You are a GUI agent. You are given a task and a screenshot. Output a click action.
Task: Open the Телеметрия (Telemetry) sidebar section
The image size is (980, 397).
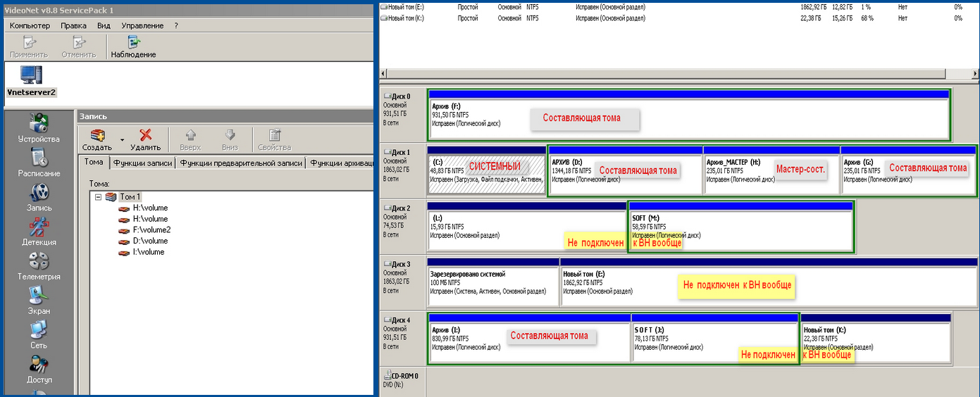[39, 265]
